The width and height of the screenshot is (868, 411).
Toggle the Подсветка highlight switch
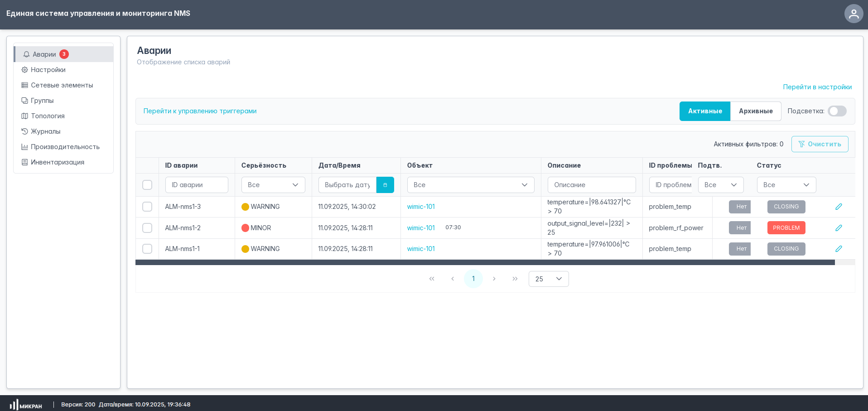[837, 111]
